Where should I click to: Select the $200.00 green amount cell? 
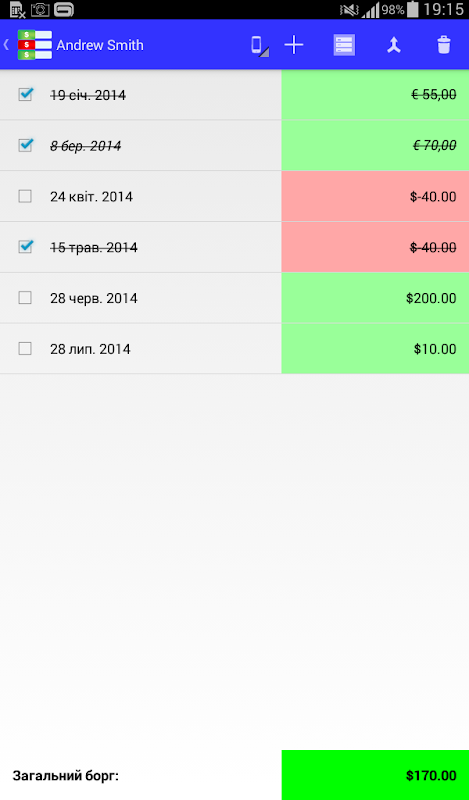coord(375,298)
